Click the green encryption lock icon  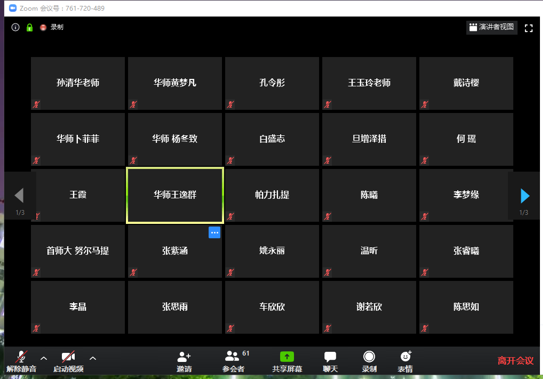point(29,27)
